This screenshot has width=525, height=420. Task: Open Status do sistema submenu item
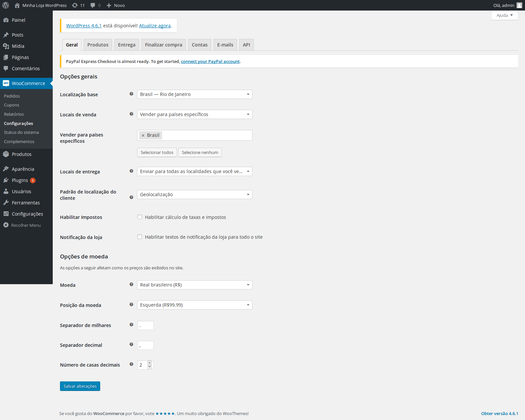pyautogui.click(x=21, y=132)
